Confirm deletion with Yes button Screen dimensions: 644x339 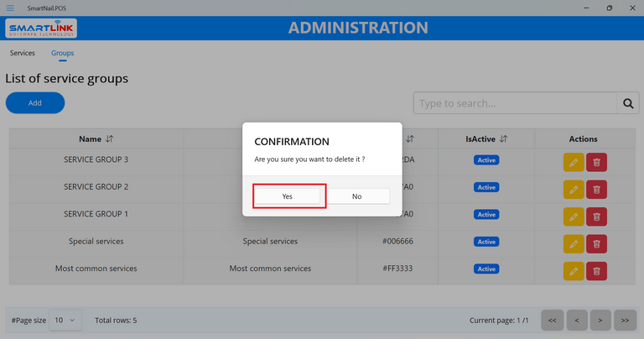coord(288,196)
